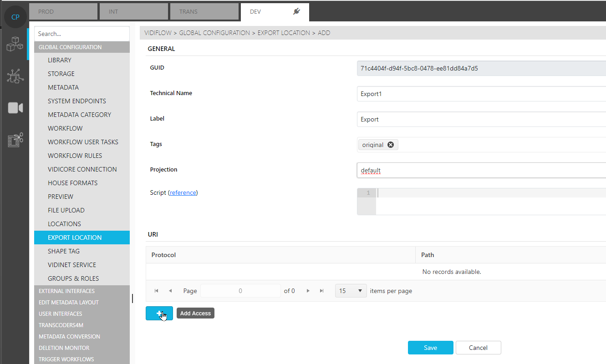The image size is (606, 364).
Task: Remove the 'original' tag with x icon
Action: tap(391, 145)
